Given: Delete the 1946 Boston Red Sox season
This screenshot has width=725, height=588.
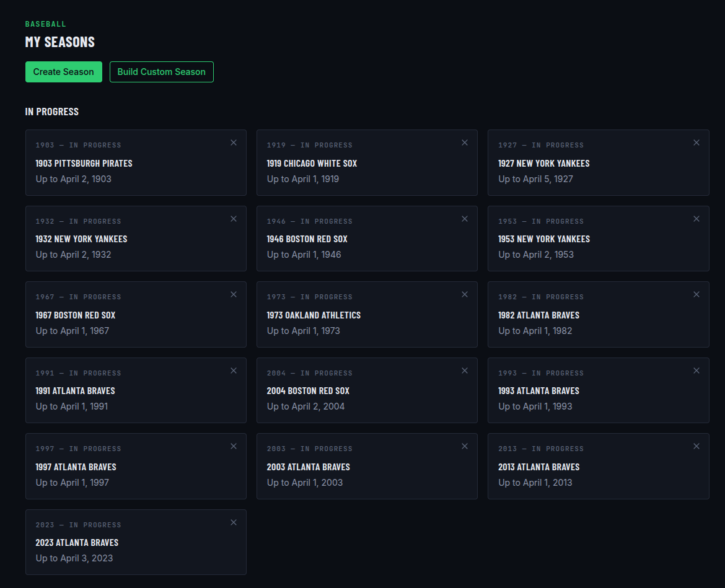Looking at the screenshot, I should pyautogui.click(x=465, y=219).
